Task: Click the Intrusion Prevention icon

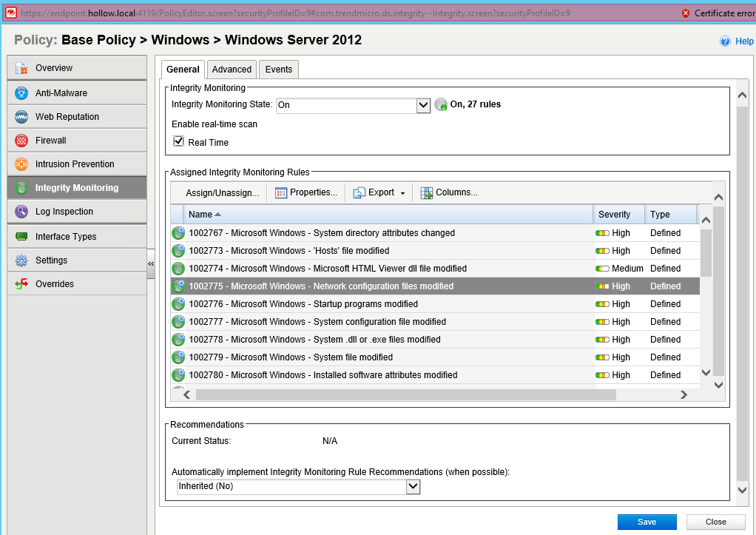Action: click(21, 164)
